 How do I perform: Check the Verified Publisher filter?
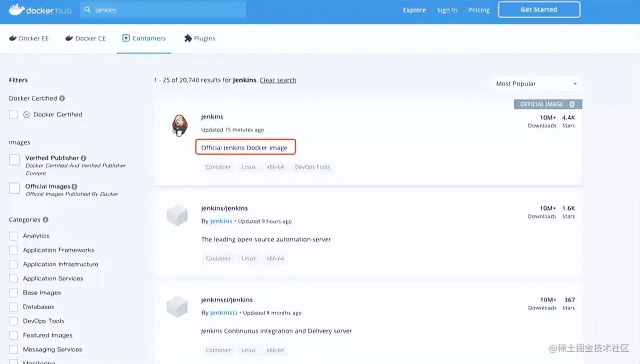tap(14, 160)
